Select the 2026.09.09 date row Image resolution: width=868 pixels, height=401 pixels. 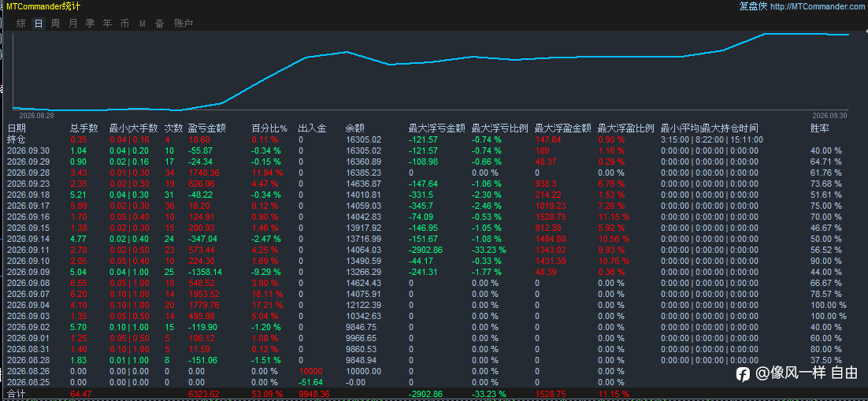(x=28, y=272)
